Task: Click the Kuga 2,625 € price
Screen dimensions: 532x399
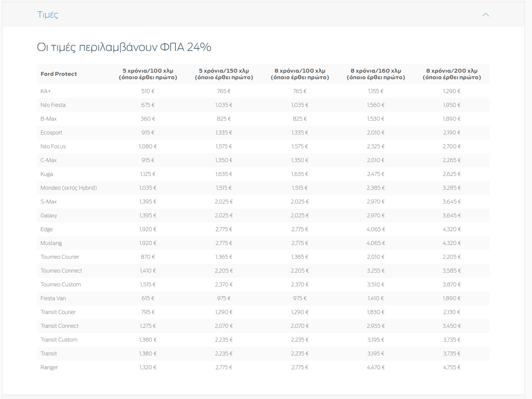Action: tap(452, 174)
